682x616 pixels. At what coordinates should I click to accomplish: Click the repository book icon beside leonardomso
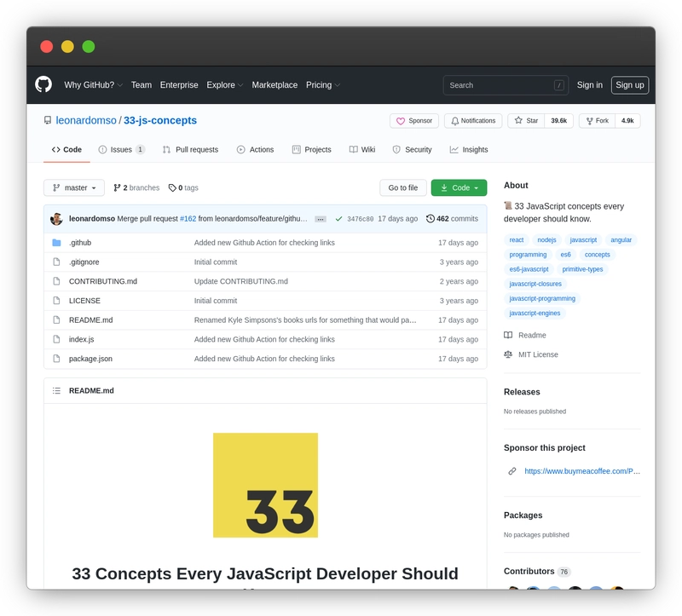pos(48,120)
